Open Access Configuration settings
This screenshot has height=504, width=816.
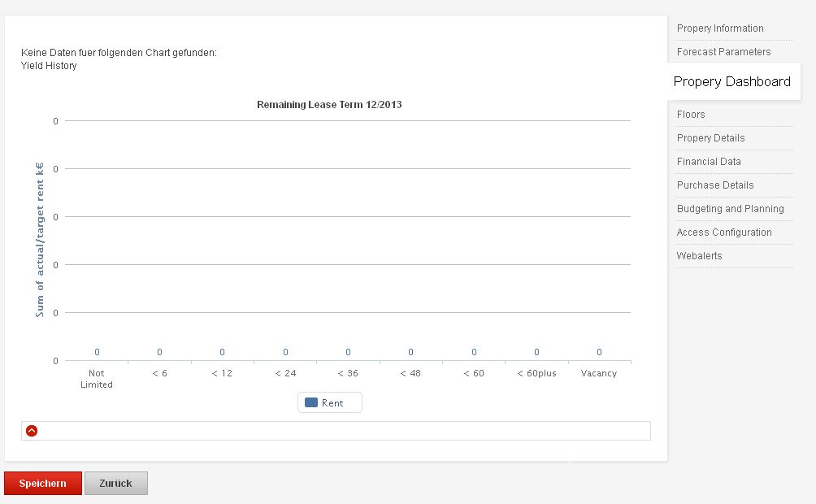724,232
